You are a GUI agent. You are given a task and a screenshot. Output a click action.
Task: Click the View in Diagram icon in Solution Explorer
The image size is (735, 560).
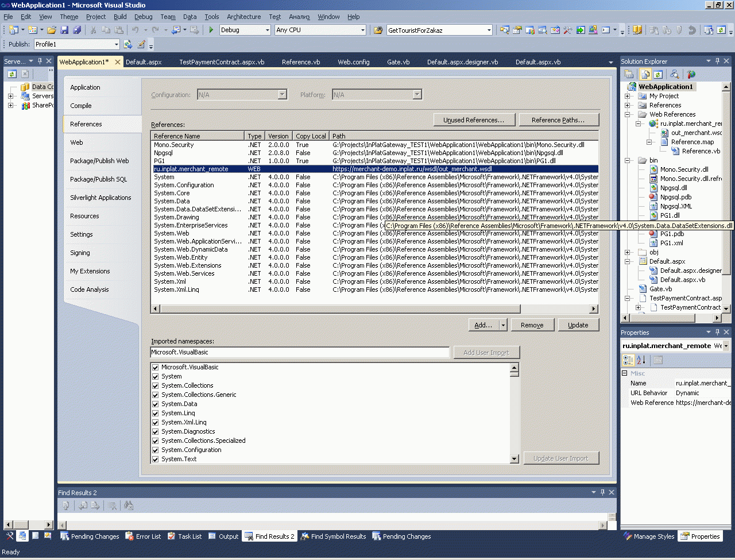point(675,74)
